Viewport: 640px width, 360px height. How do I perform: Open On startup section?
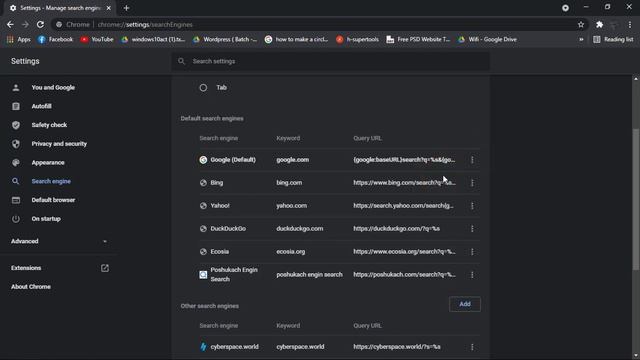[46, 219]
